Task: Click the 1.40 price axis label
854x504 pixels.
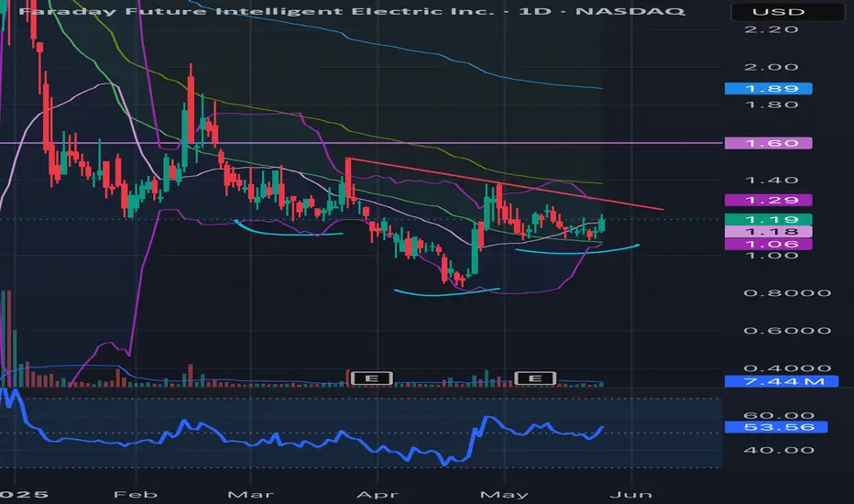Action: [771, 180]
